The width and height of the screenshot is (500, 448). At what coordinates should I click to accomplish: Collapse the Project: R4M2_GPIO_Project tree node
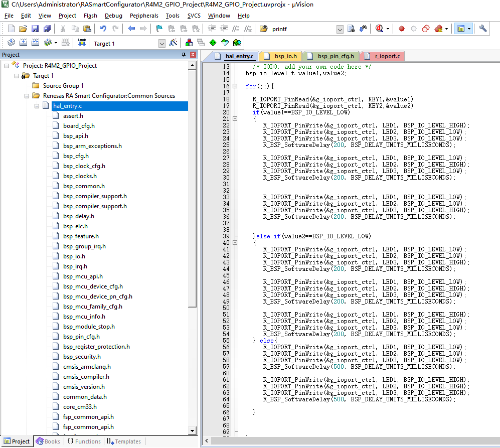7,66
